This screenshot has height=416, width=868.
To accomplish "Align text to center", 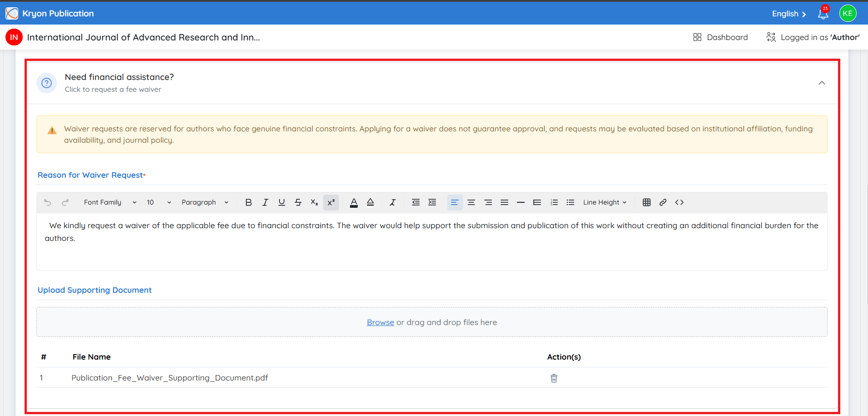I will coord(471,202).
